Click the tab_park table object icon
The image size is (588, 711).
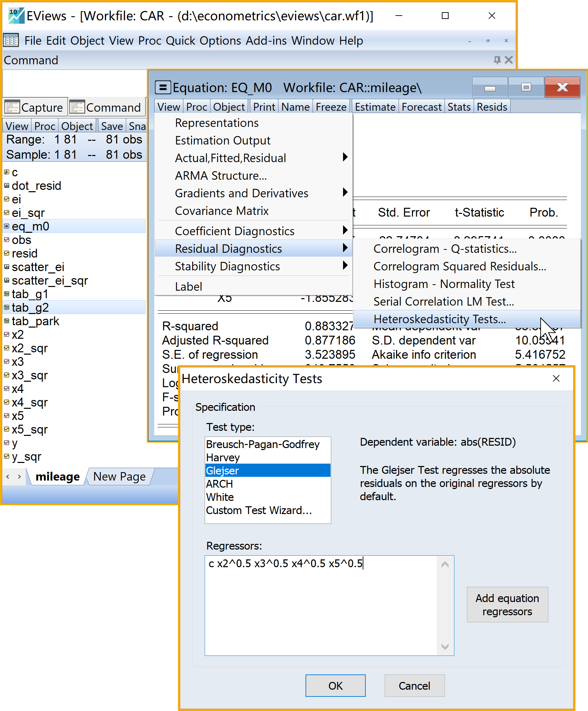pyautogui.click(x=6, y=321)
